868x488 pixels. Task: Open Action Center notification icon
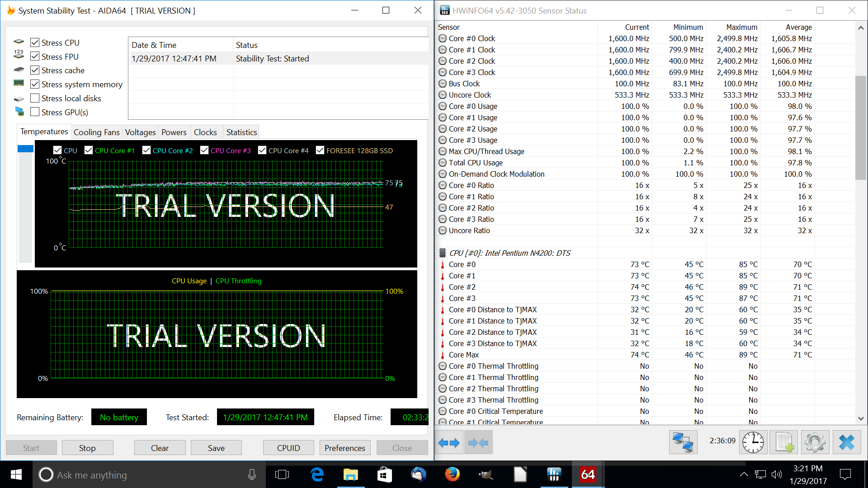[845, 474]
